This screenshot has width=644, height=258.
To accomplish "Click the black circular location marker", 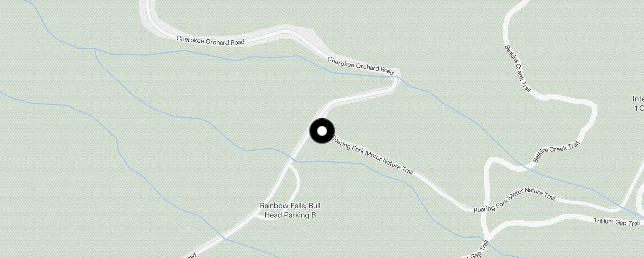I will 322,131.
